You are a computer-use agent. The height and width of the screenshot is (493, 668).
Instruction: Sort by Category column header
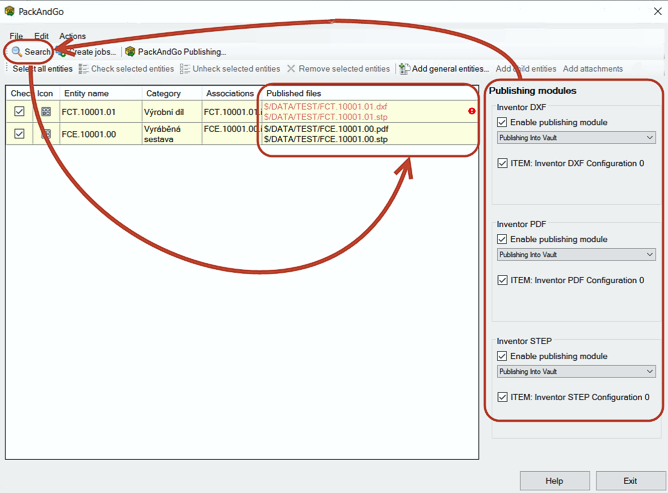[x=172, y=93]
